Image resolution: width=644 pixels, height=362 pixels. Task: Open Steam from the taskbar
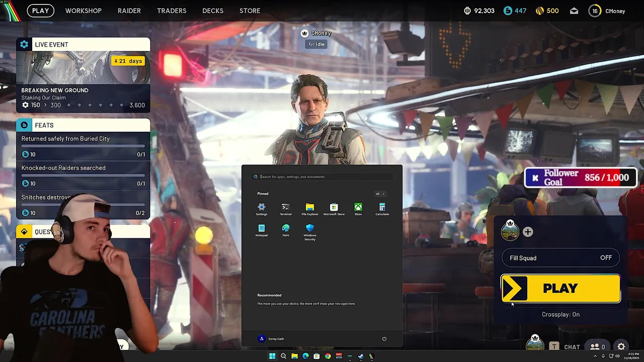[x=361, y=356]
